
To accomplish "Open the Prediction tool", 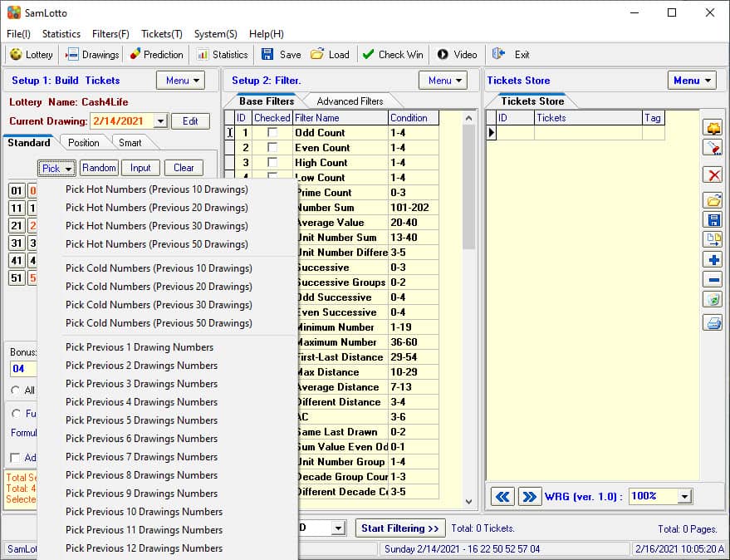I will [156, 55].
